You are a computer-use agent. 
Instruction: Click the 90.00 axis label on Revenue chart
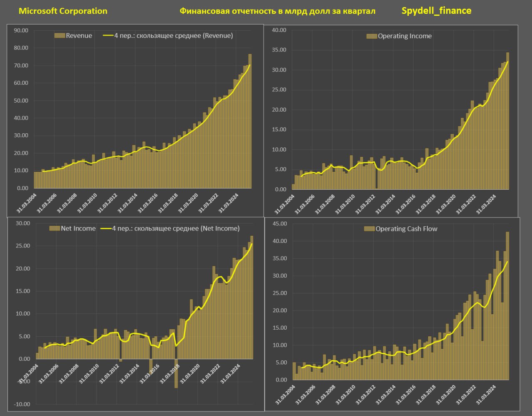21,30
